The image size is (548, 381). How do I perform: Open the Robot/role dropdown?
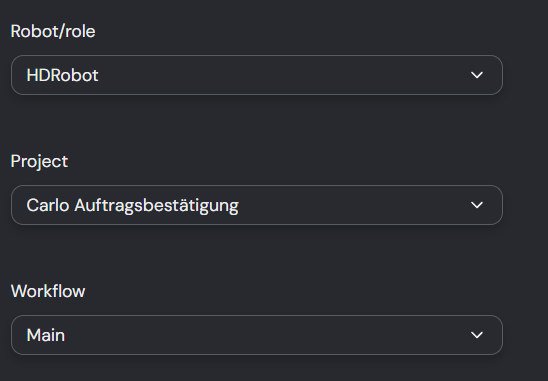[257, 75]
